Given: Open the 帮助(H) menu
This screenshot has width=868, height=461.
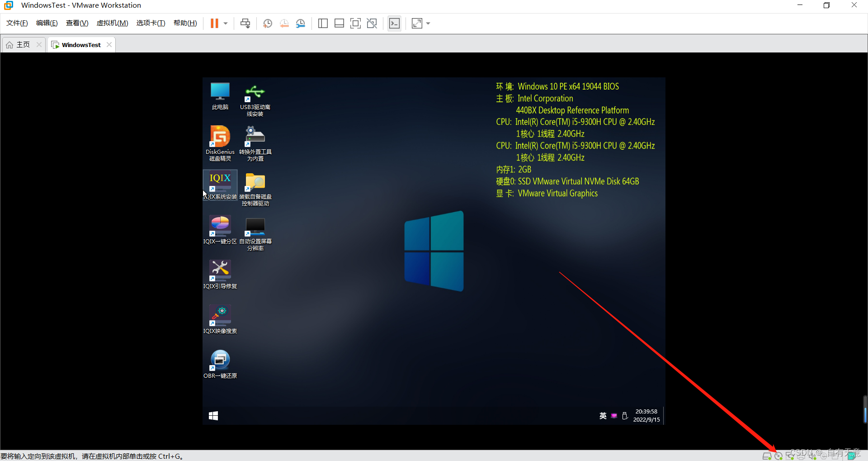Looking at the screenshot, I should click(x=185, y=23).
